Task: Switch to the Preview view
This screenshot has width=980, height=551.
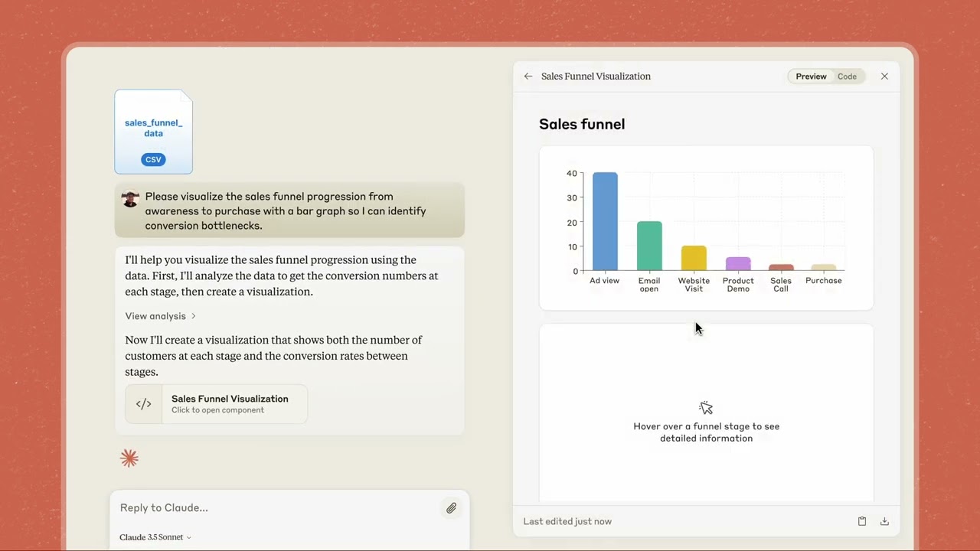Action: pyautogui.click(x=811, y=77)
